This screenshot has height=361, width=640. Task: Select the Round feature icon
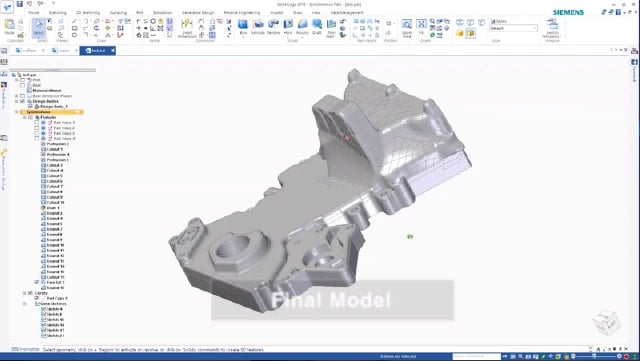[x=302, y=27]
